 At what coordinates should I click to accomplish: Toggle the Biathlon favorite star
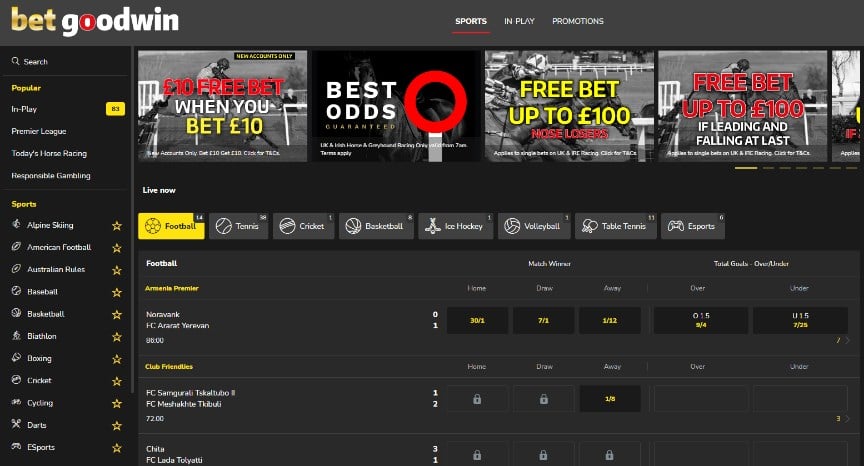117,337
